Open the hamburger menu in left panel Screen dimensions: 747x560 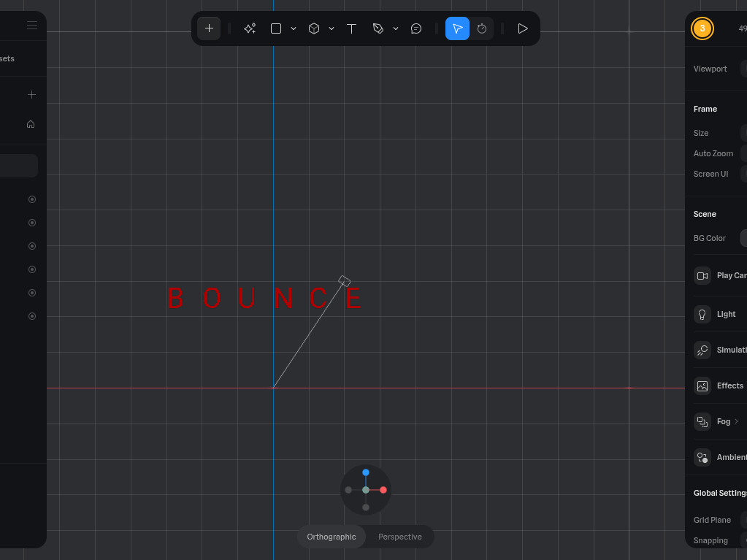(32, 26)
